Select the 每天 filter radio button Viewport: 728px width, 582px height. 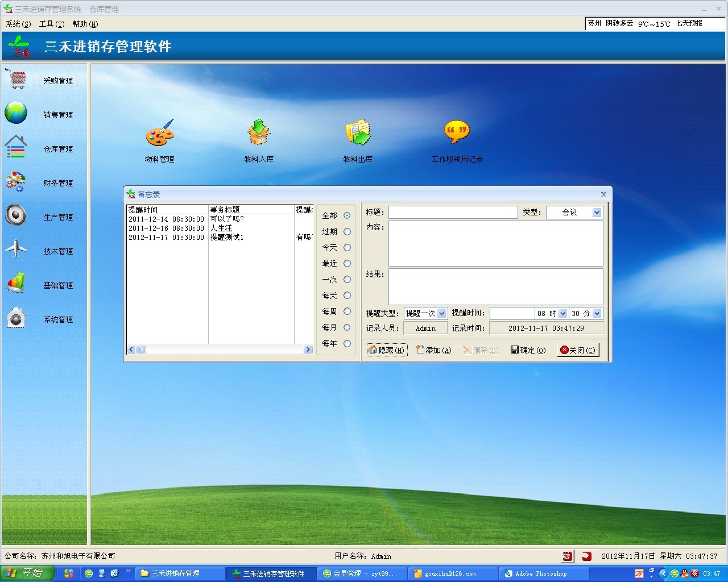click(347, 295)
